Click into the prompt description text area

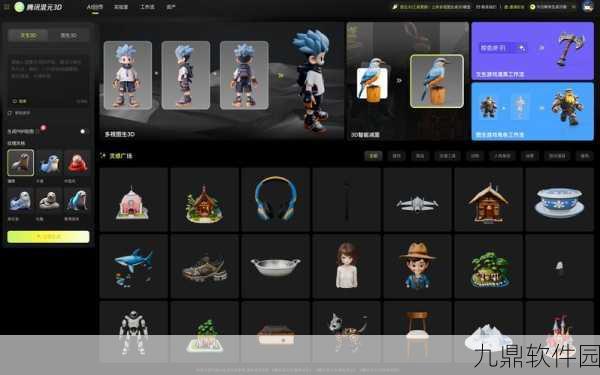[x=48, y=80]
